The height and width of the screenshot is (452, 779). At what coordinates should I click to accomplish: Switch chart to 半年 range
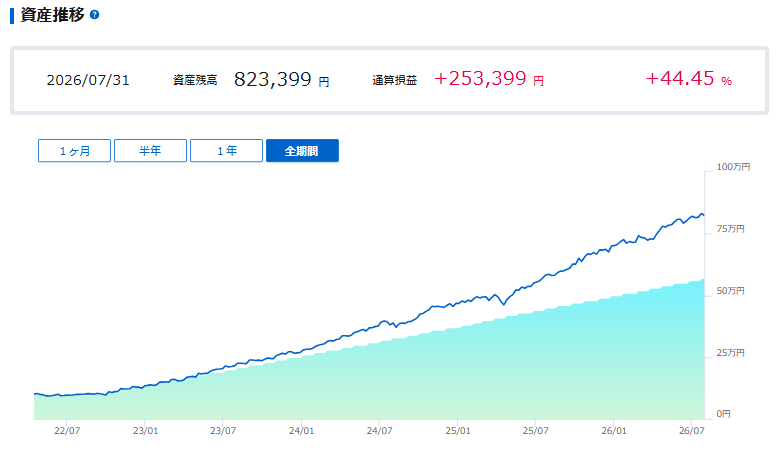[151, 151]
